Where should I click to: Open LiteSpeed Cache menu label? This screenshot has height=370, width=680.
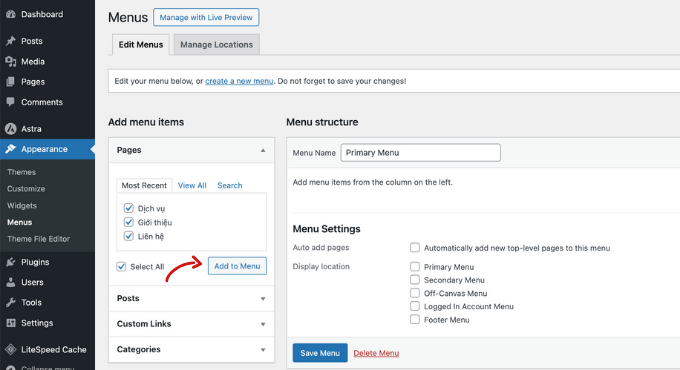54,350
